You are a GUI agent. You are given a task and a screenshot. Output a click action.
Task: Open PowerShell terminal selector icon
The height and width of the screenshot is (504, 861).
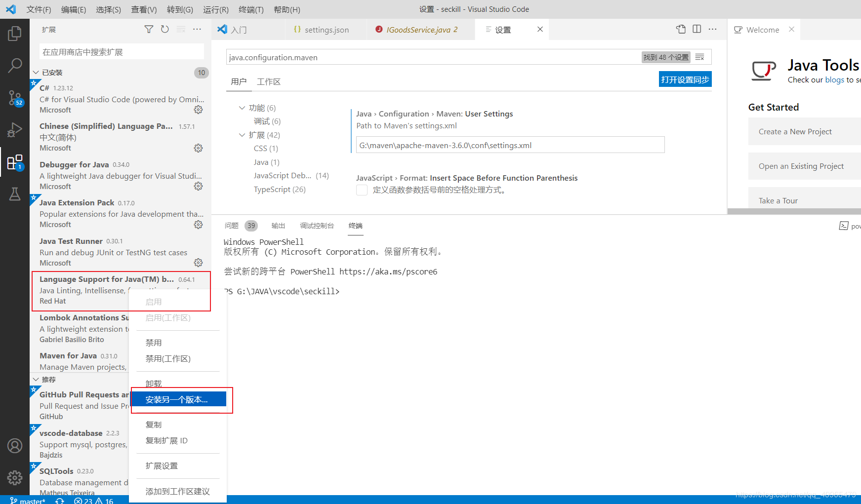point(843,226)
